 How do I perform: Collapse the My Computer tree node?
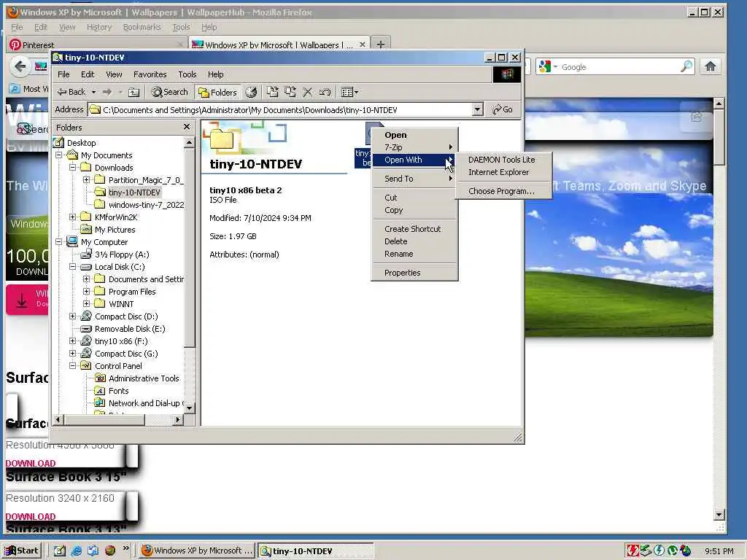pos(58,241)
